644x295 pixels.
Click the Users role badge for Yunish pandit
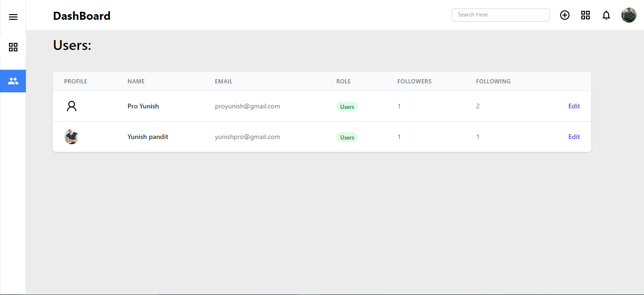coord(347,137)
